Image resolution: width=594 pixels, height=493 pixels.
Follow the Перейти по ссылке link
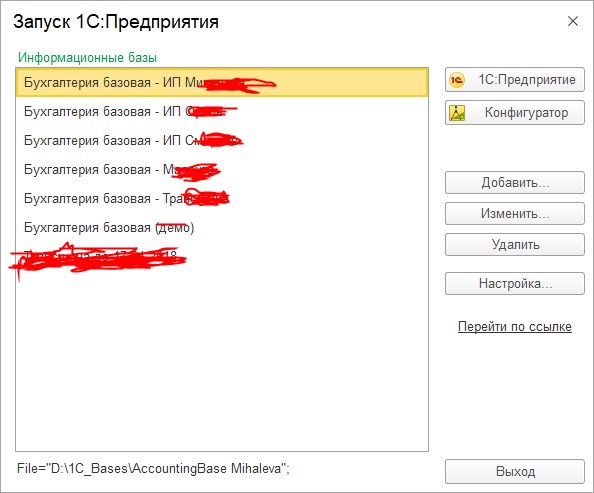coord(514,327)
